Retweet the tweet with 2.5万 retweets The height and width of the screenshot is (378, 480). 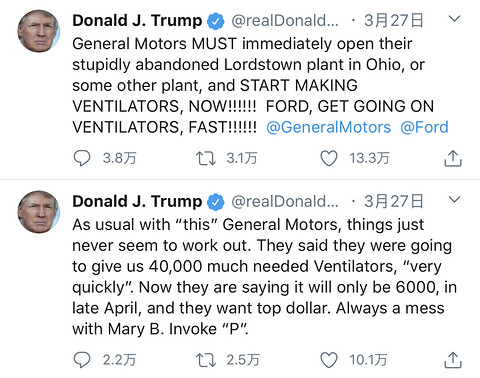(206, 360)
